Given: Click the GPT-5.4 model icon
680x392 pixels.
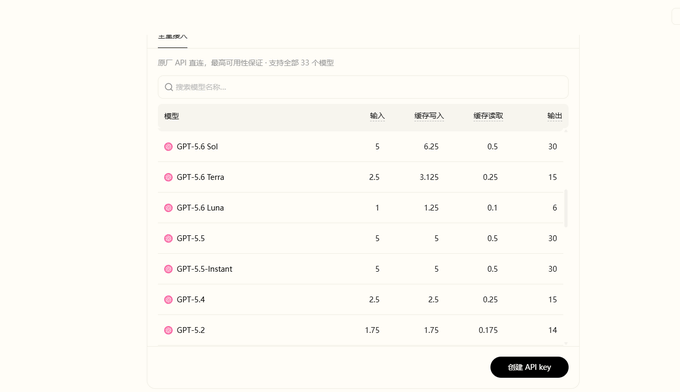Looking at the screenshot, I should click(168, 300).
